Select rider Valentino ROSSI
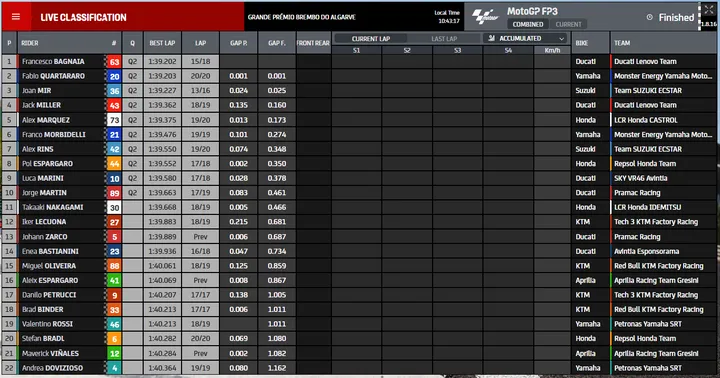This screenshot has height=378, width=720. pyautogui.click(x=47, y=324)
